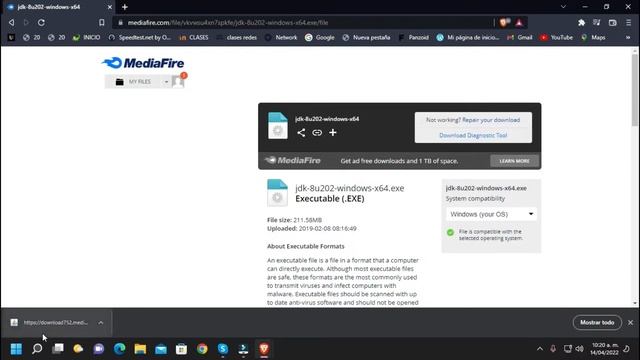Open the Panzoid bookmark
This screenshot has height=360, width=640.
click(x=413, y=37)
